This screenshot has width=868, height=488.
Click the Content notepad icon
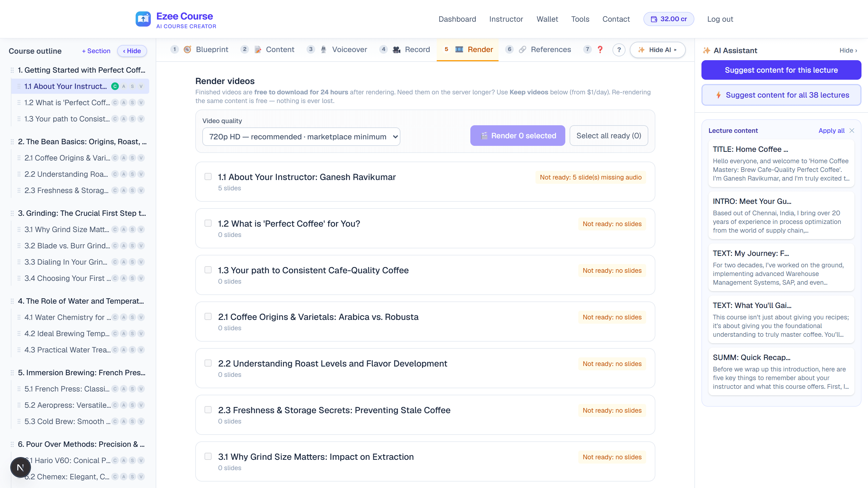258,50
